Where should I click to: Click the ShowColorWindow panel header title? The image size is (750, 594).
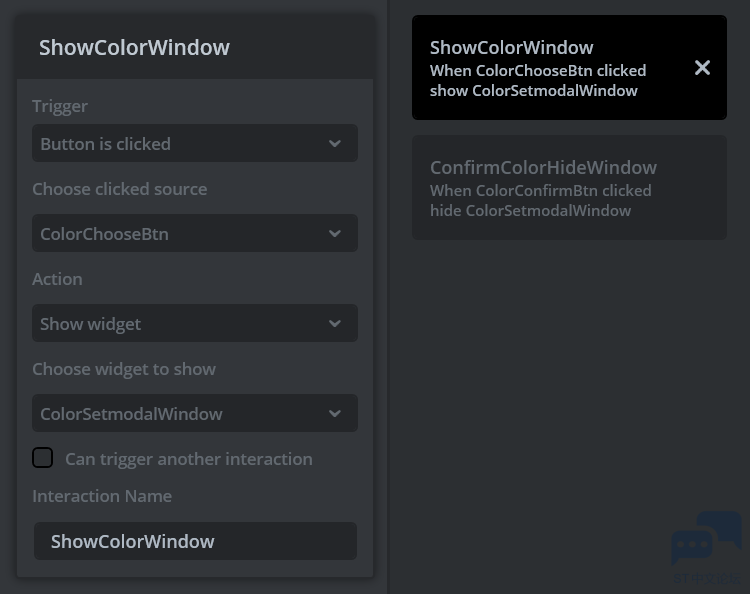134,47
